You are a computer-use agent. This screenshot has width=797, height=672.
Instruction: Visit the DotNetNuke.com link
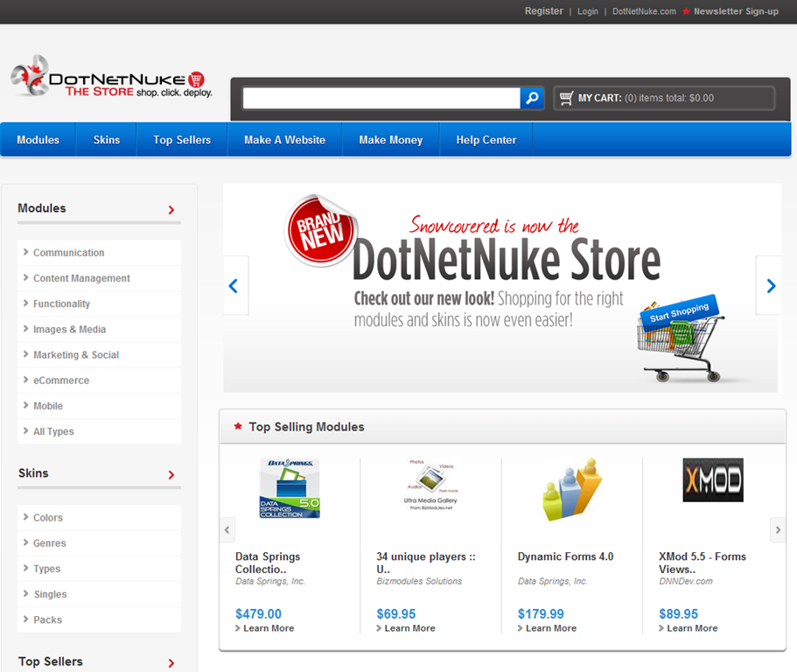644,11
